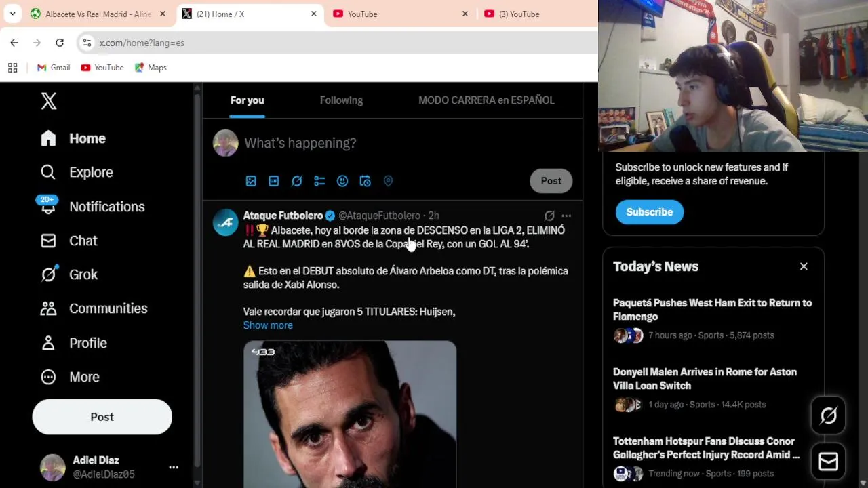Click the Ataque Futbolero account name

[x=283, y=216]
